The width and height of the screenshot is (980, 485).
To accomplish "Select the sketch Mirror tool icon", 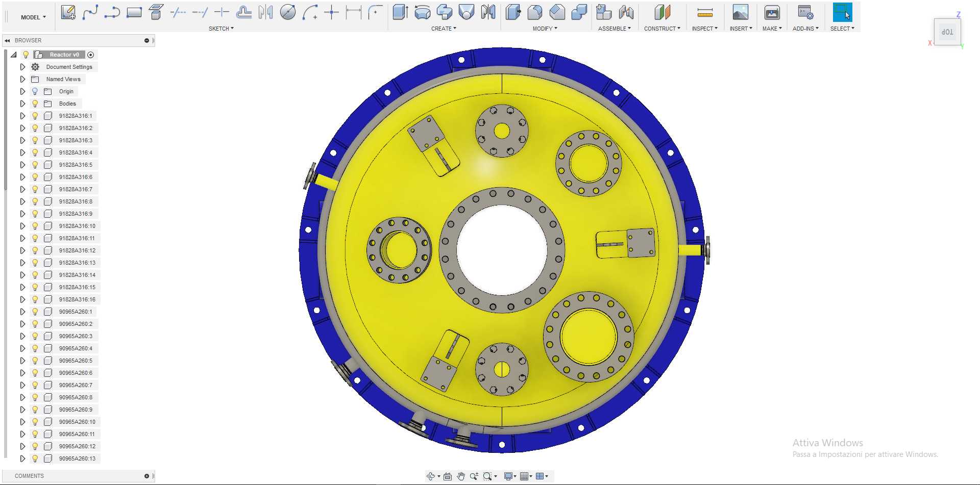I will click(265, 12).
